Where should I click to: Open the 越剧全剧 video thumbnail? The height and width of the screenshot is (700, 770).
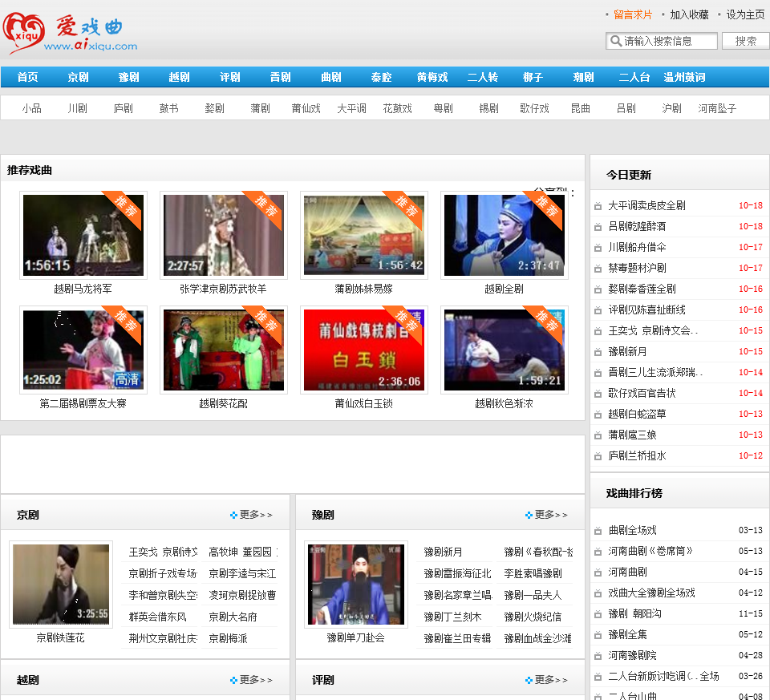pyautogui.click(x=505, y=235)
